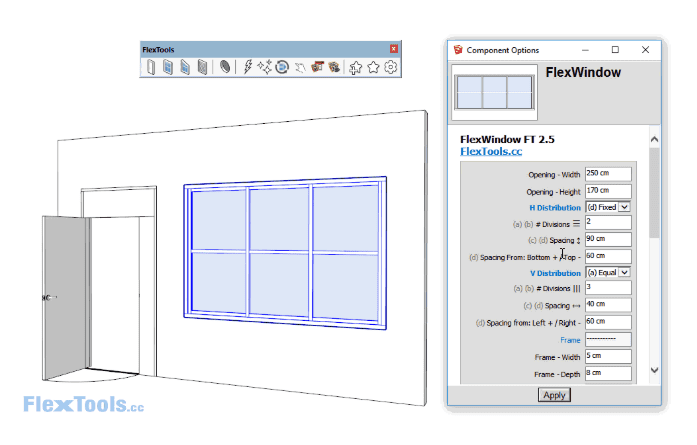The image size is (697, 445).
Task: Click the lightning bolt icon
Action: click(248, 68)
